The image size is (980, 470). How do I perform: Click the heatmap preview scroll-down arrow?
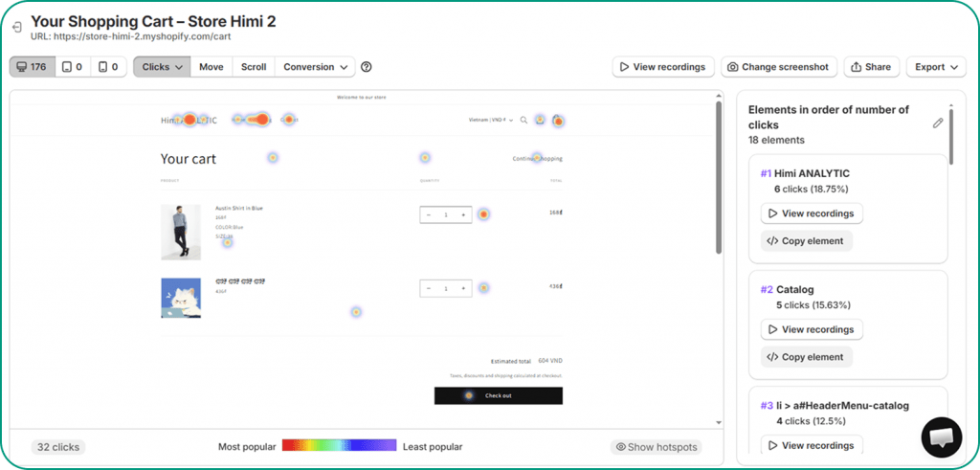(718, 422)
